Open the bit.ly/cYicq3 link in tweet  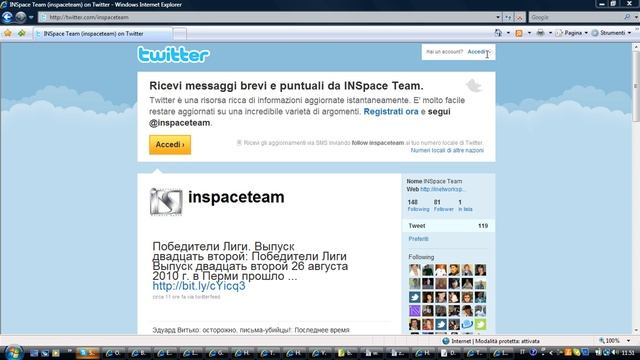pyautogui.click(x=199, y=286)
